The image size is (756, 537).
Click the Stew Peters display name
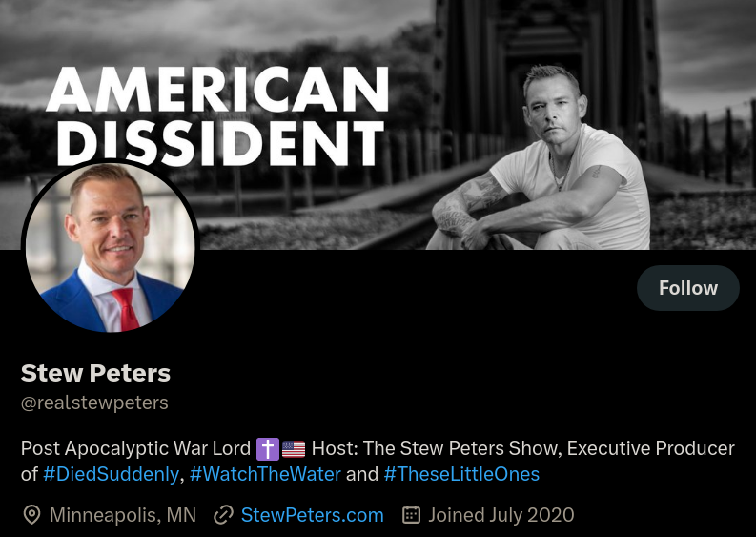tap(95, 373)
